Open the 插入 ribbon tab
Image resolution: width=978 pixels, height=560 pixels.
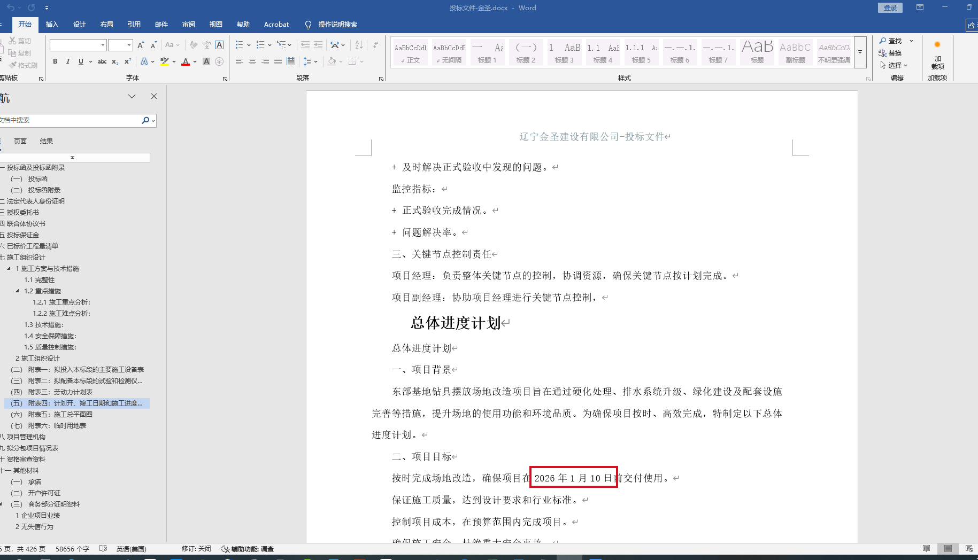[x=52, y=25]
